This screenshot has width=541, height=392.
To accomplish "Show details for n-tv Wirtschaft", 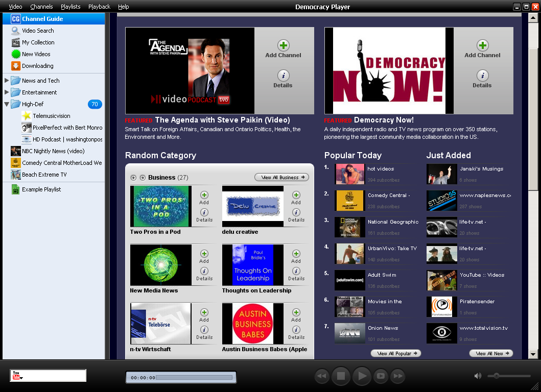I will point(204,333).
